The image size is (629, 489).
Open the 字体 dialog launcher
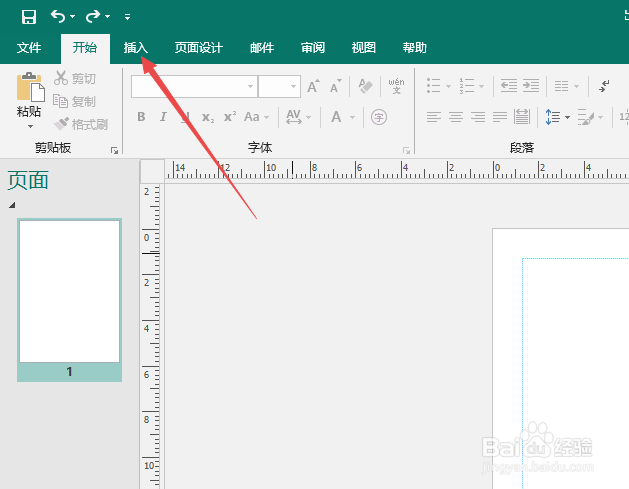point(406,150)
